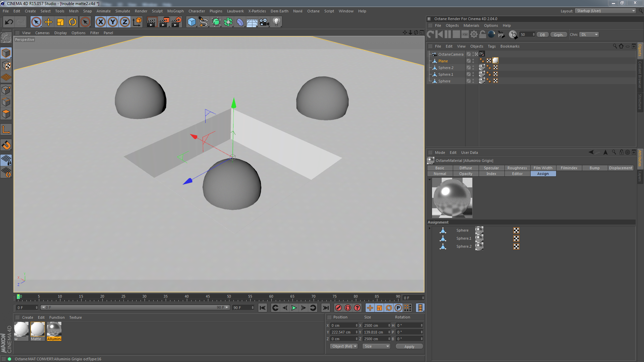Select the Matte material thumbnail
The height and width of the screenshot is (362, 644).
click(38, 329)
